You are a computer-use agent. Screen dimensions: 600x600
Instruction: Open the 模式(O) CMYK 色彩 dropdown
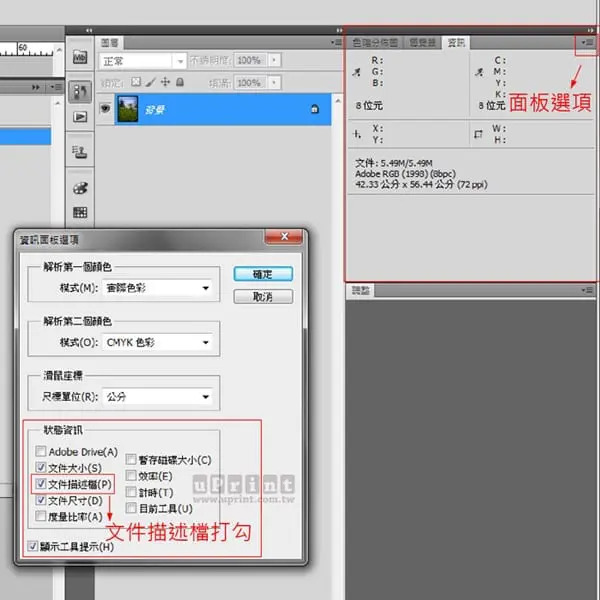157,342
